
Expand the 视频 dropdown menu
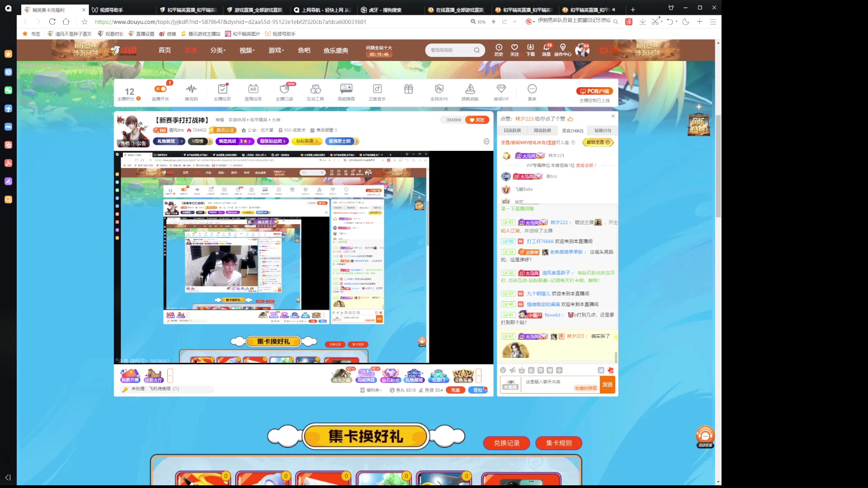(247, 50)
